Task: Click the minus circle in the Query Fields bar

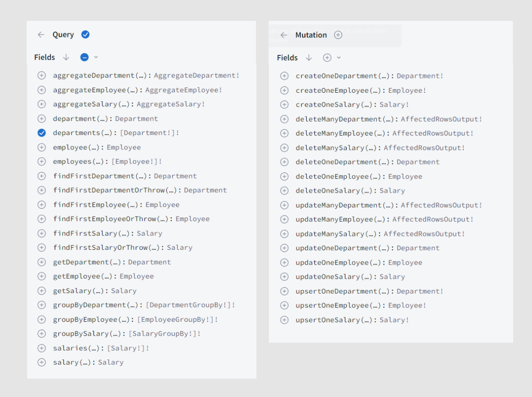Action: coord(84,57)
